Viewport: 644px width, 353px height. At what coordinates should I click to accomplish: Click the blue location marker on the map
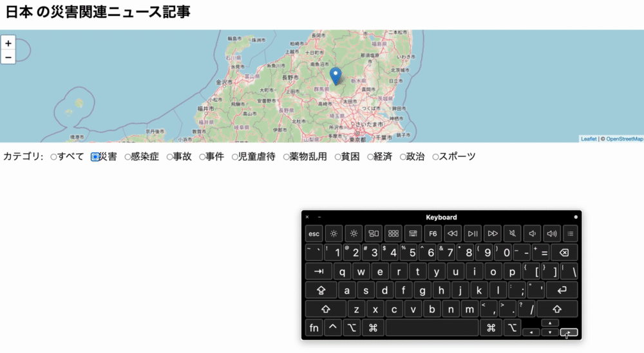336,76
